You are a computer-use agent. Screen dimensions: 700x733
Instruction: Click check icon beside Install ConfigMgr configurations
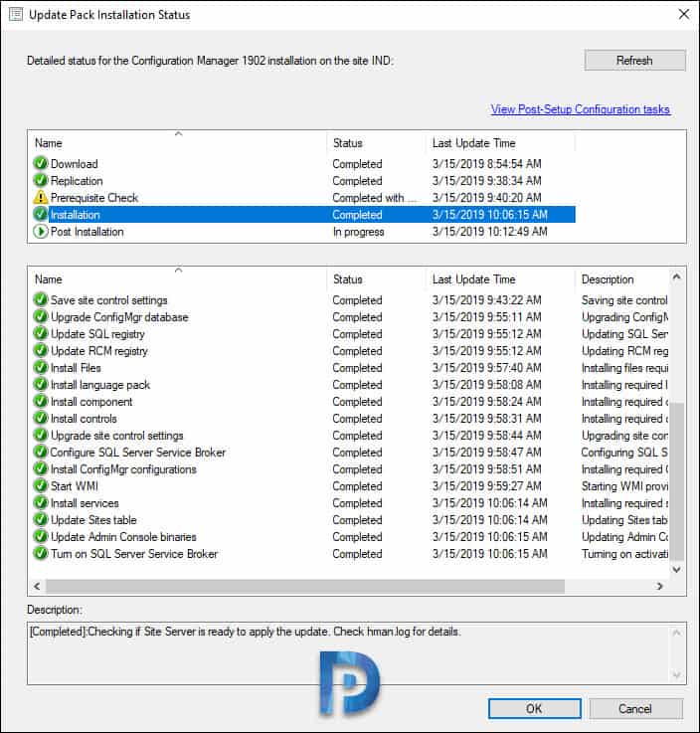pyautogui.click(x=41, y=468)
